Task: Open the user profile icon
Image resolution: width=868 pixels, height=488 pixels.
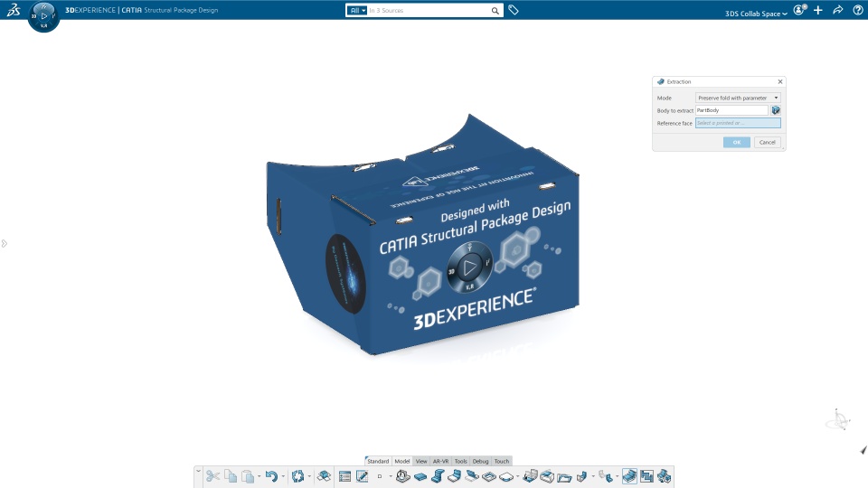Action: [x=799, y=10]
